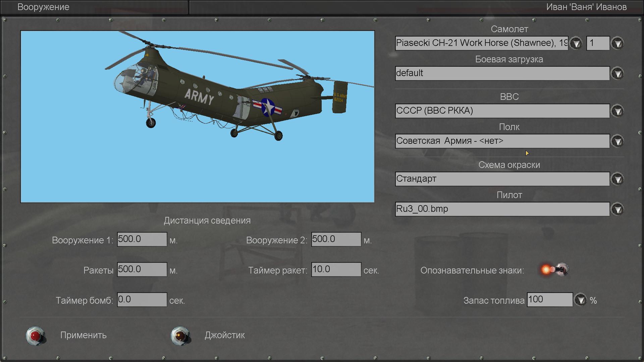The width and height of the screenshot is (644, 362).
Task: Click the Таймер бомб input field
Action: point(142,300)
